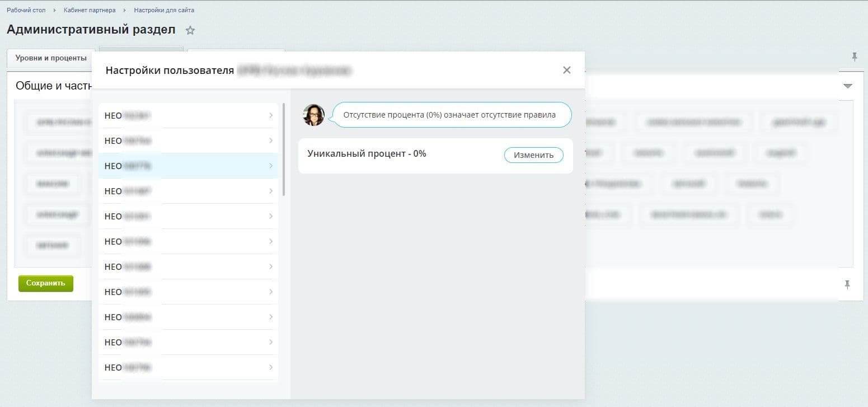
Task: Click the Административный раздел heading
Action: point(91,30)
